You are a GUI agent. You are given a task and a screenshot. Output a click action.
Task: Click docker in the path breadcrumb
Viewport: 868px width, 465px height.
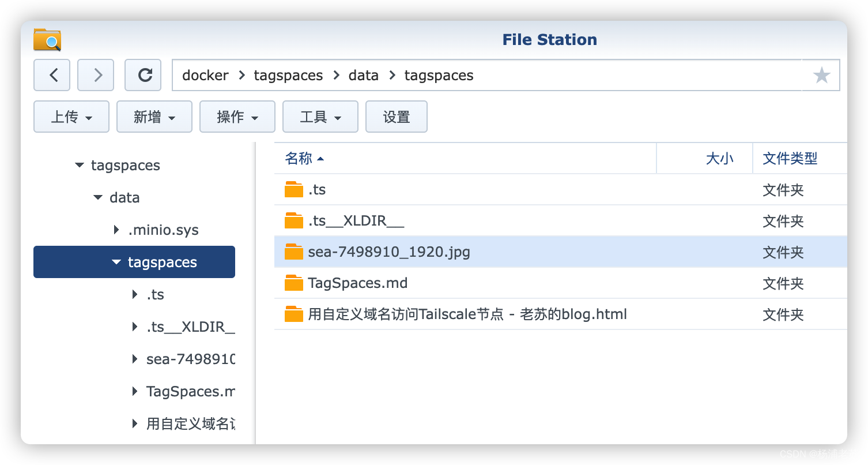pos(205,76)
